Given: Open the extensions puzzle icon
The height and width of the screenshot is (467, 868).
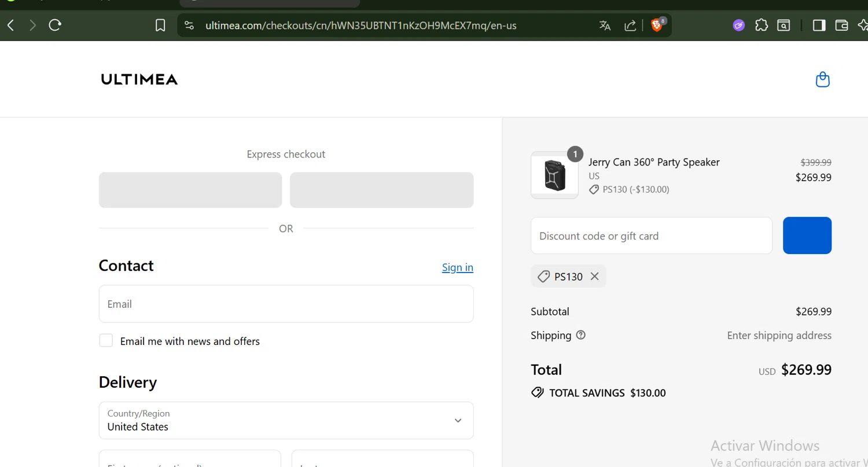Looking at the screenshot, I should (x=762, y=25).
